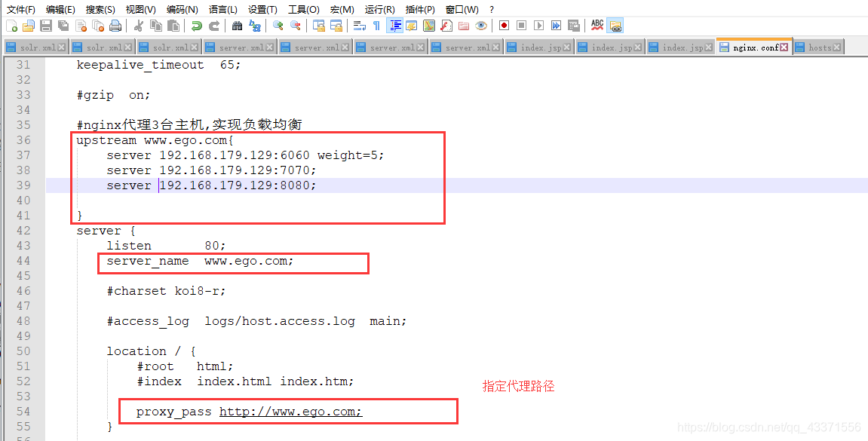Toggle show all characters pilcrow button

click(x=376, y=26)
